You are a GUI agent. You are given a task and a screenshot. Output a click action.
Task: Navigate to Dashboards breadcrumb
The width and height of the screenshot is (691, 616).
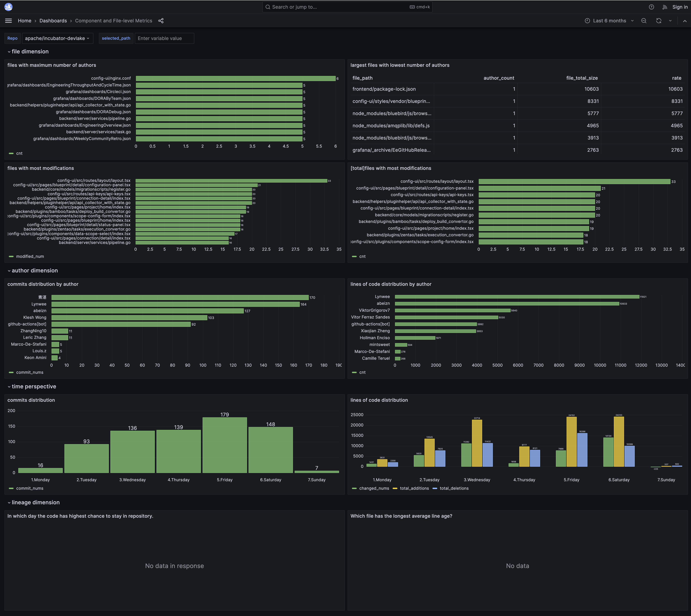point(53,21)
